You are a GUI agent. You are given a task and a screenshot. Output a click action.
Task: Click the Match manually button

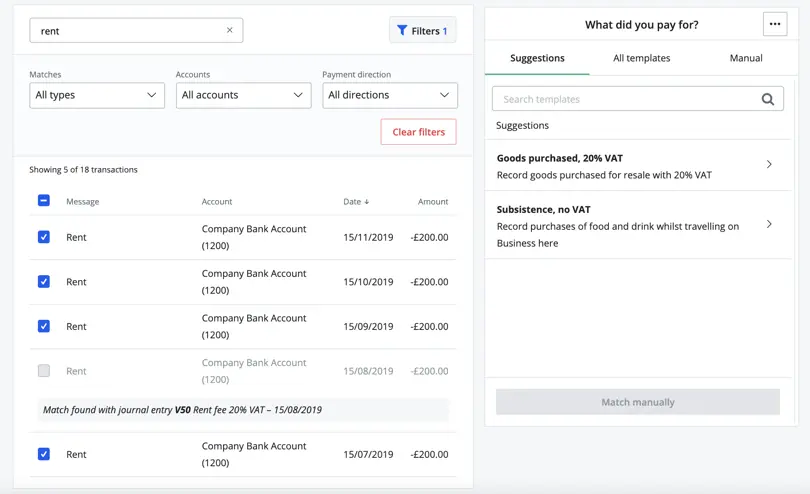pyautogui.click(x=637, y=402)
